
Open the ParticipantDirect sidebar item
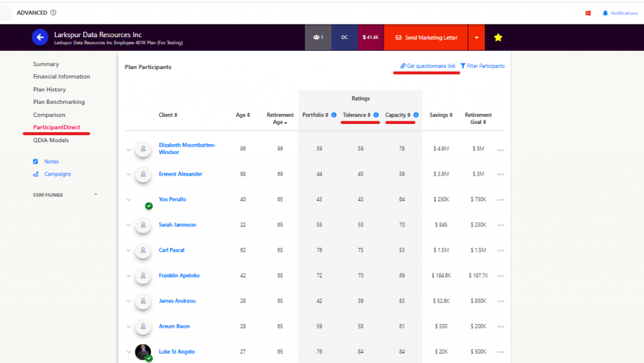(57, 128)
